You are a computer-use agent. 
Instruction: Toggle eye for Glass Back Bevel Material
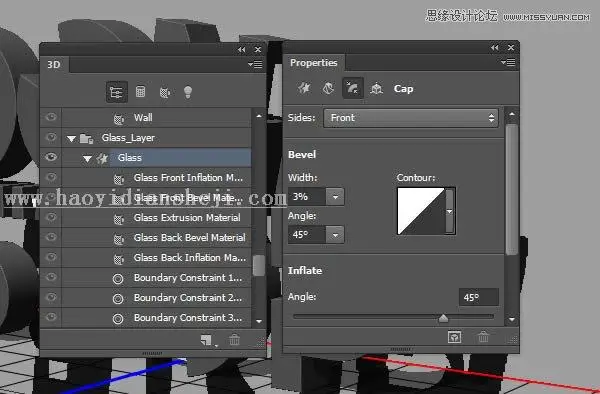(51, 237)
